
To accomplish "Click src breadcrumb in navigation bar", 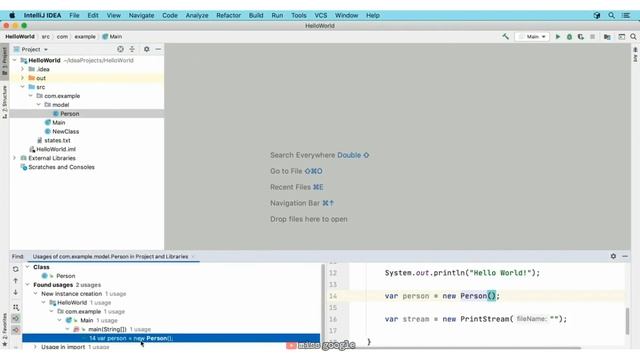I will point(46,37).
